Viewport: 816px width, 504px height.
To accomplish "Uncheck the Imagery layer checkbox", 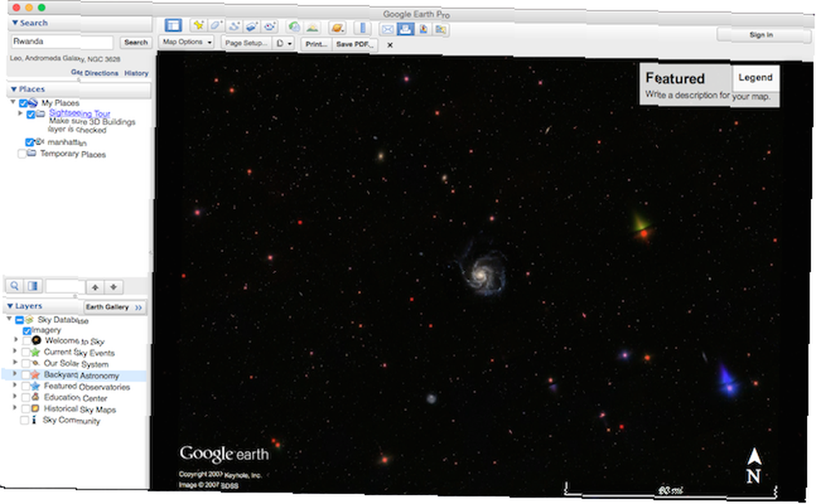I will pyautogui.click(x=27, y=331).
